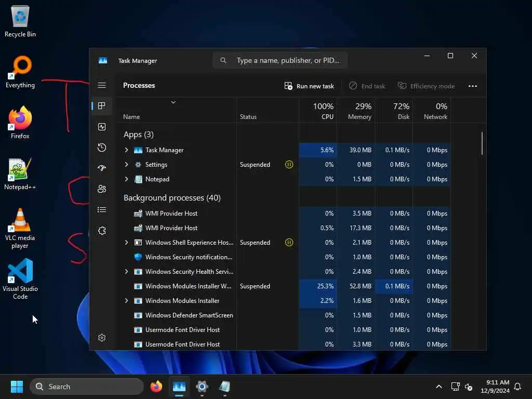Click the taskbar Search box
The height and width of the screenshot is (399, 532).
pyautogui.click(x=87, y=387)
